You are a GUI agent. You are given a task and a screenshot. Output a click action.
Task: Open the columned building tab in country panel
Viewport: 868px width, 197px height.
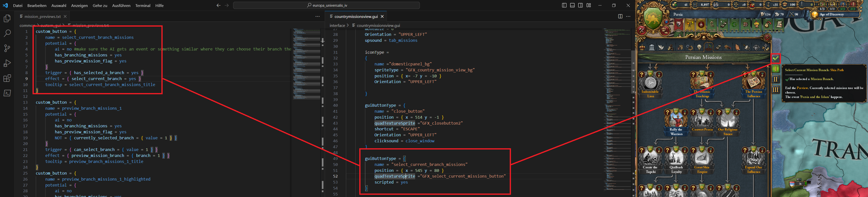tap(651, 47)
